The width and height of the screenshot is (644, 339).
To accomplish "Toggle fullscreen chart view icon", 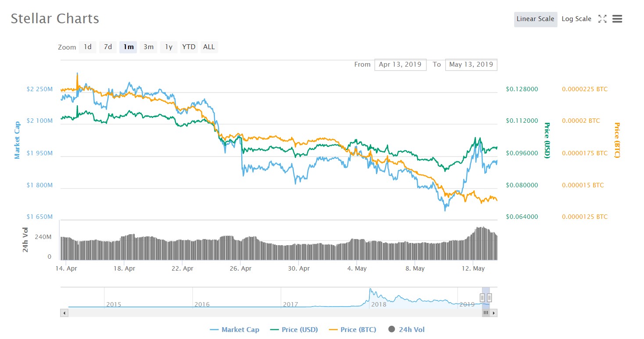I will [602, 19].
